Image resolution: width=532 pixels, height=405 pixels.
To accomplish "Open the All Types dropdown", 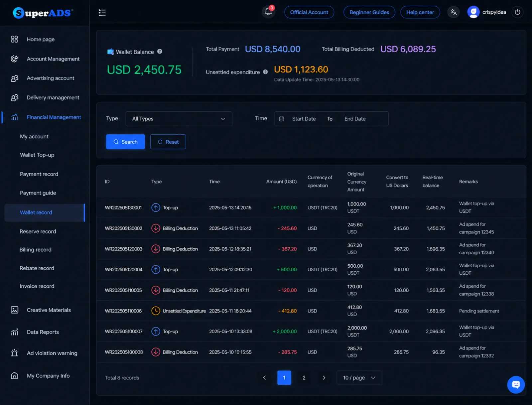I will point(179,119).
